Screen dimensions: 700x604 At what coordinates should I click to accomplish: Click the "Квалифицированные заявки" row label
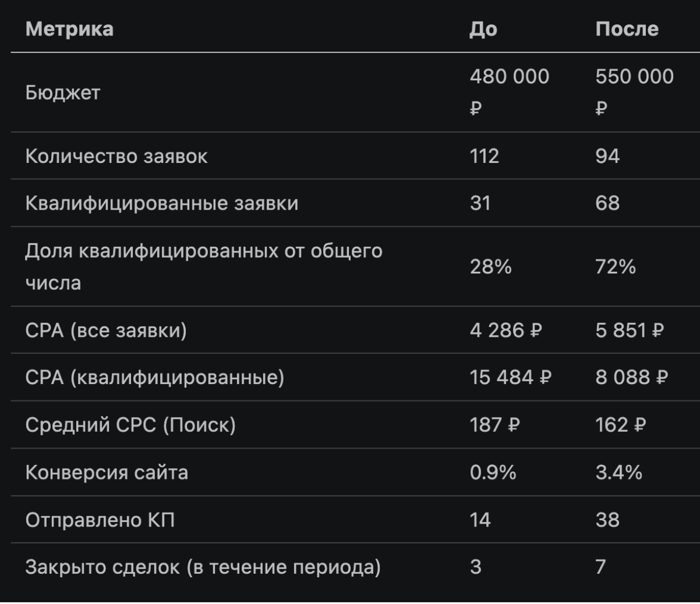click(x=162, y=203)
